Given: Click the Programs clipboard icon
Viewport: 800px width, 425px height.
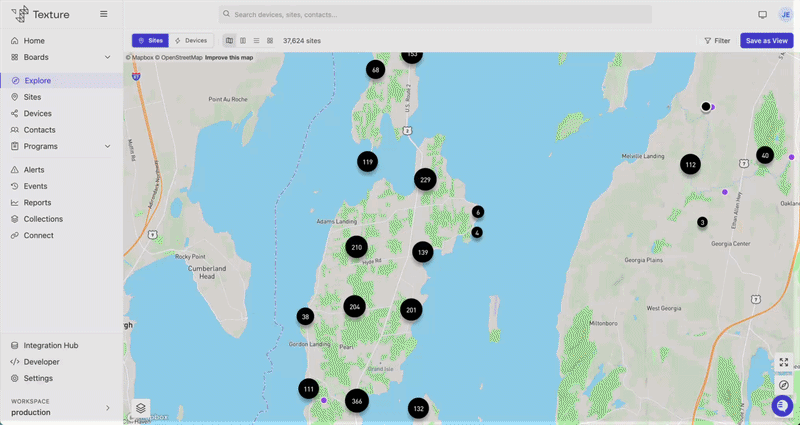Looking at the screenshot, I should click(15, 146).
